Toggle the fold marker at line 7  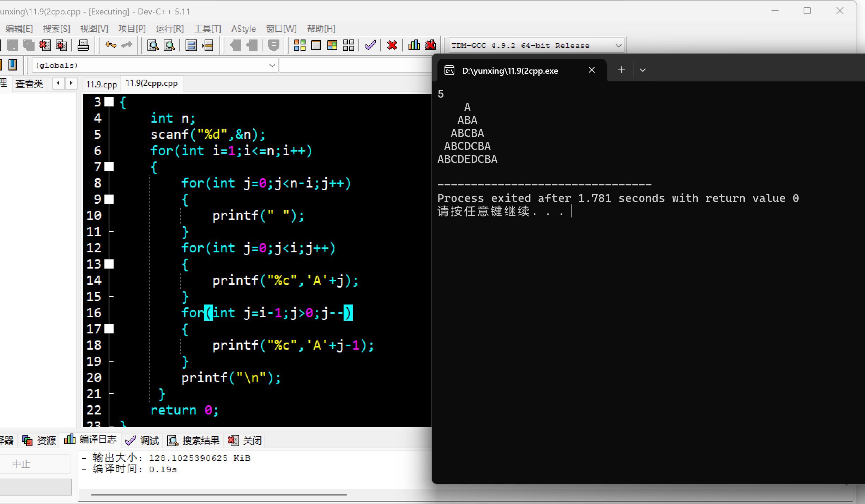109,167
